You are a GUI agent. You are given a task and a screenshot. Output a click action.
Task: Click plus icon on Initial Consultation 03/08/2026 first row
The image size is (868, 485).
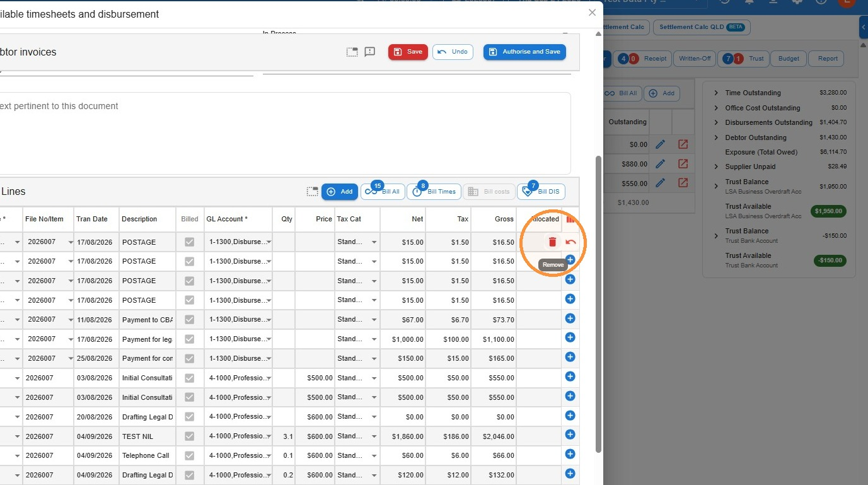[x=570, y=377]
